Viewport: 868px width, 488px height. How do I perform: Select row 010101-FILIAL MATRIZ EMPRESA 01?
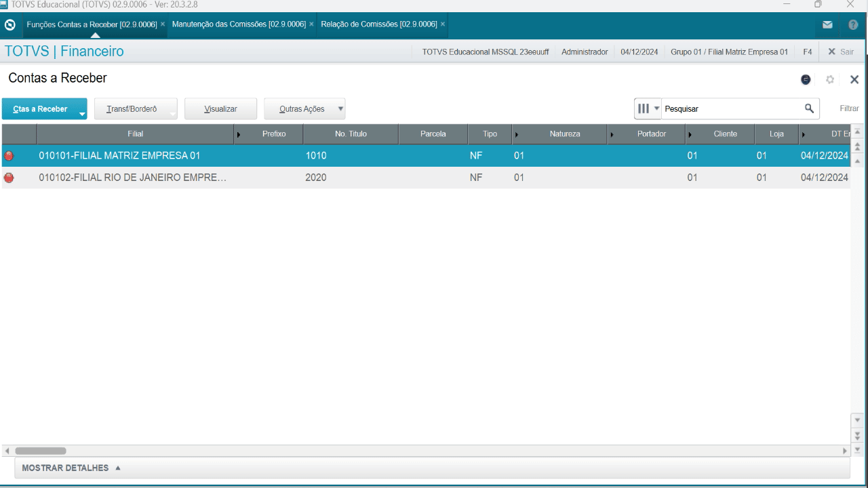pos(426,156)
